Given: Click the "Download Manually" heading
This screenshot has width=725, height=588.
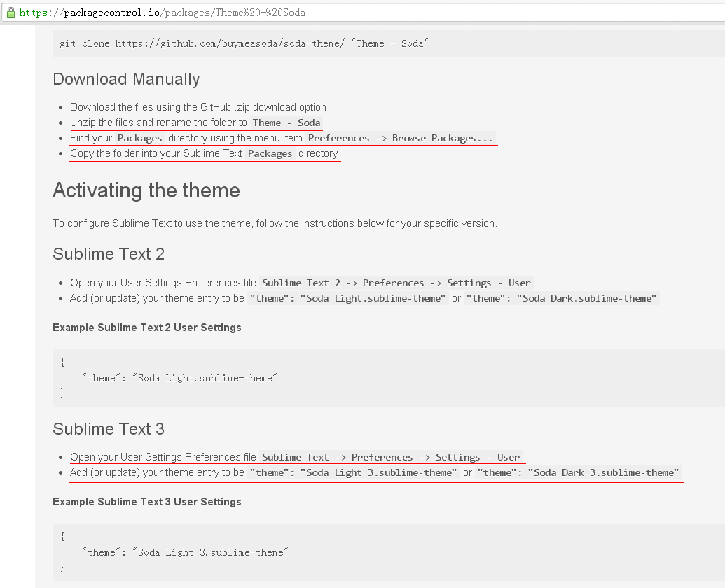Looking at the screenshot, I should [x=126, y=79].
